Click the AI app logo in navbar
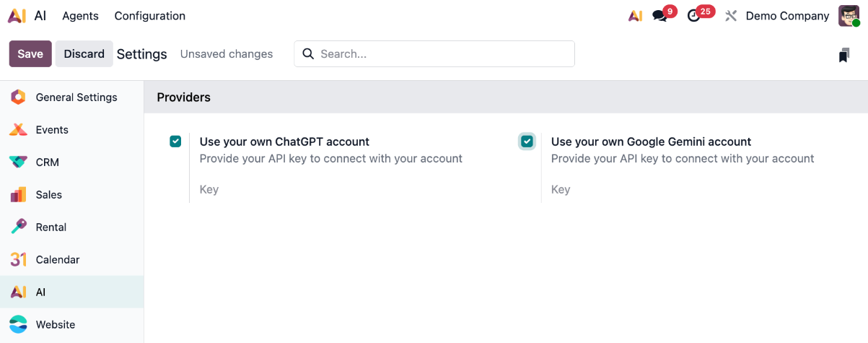The image size is (868, 343). click(x=17, y=16)
